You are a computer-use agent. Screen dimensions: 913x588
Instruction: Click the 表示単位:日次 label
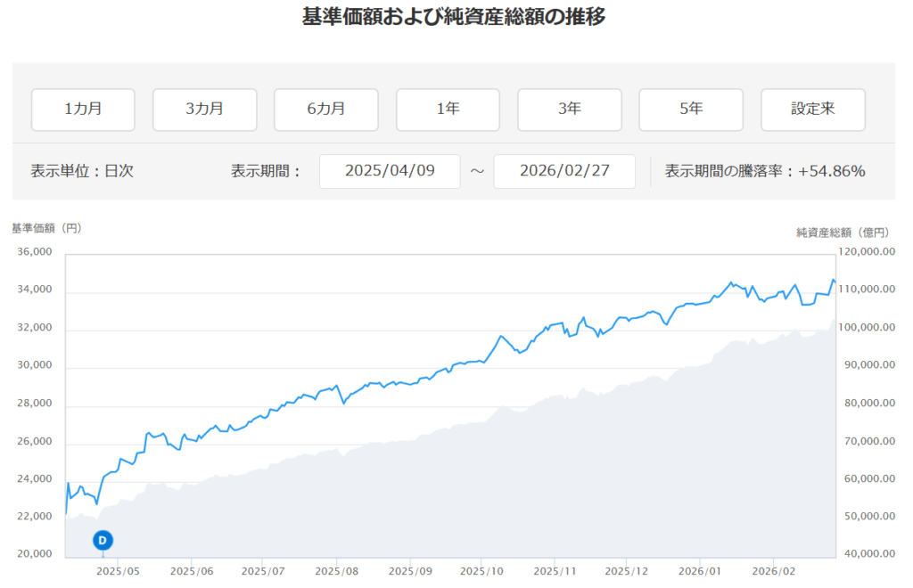(x=82, y=171)
